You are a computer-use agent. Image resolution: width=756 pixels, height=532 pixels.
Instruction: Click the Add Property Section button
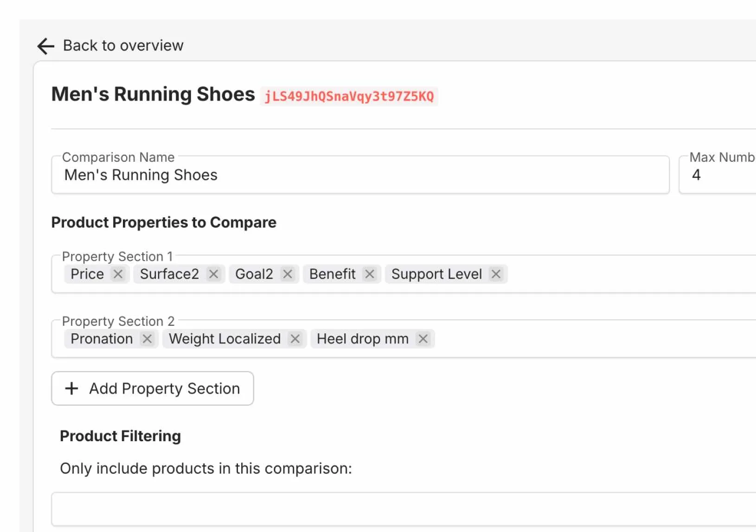point(153,388)
